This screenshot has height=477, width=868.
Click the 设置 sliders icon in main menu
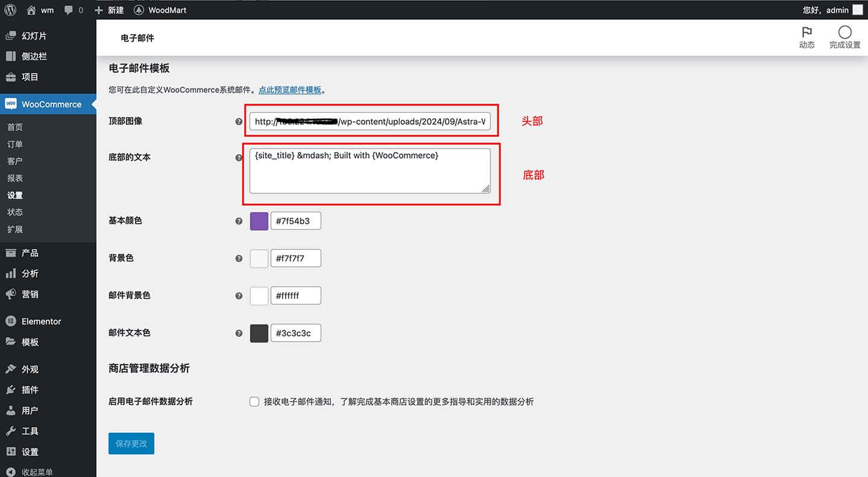click(11, 451)
